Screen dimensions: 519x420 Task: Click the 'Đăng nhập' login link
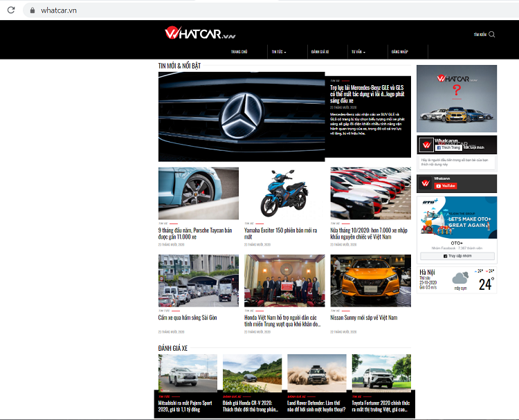[399, 52]
